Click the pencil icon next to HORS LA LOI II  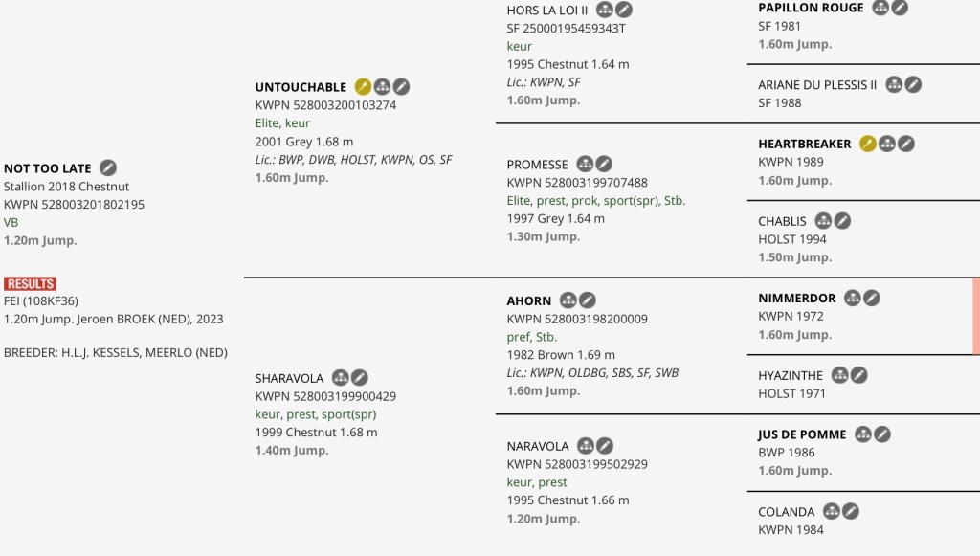[624, 10]
